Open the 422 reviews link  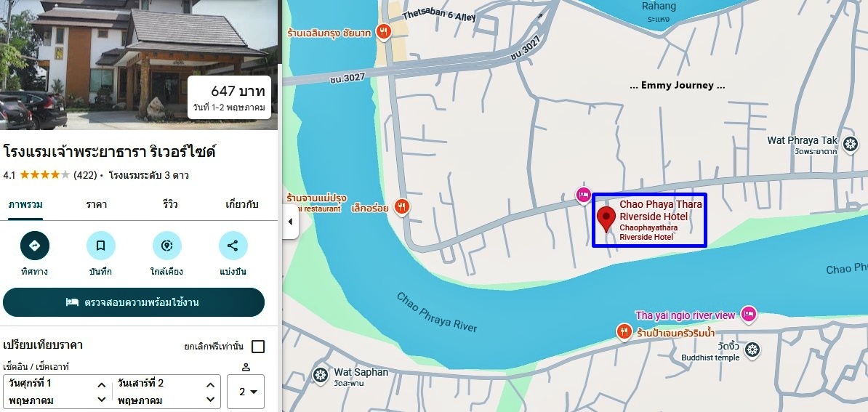[85, 175]
